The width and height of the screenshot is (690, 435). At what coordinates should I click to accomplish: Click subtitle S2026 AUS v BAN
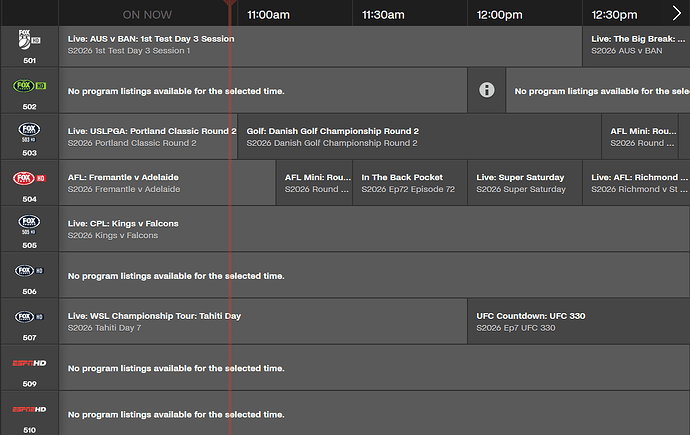[627, 51]
